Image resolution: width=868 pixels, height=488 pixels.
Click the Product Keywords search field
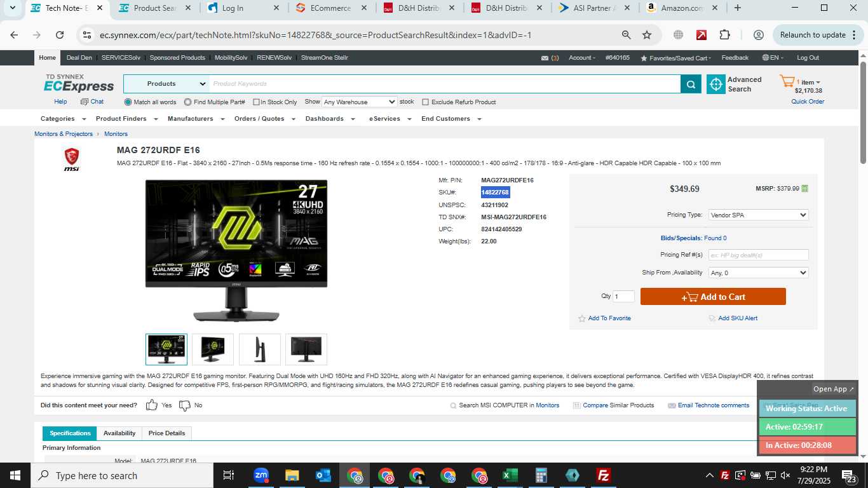coord(445,84)
